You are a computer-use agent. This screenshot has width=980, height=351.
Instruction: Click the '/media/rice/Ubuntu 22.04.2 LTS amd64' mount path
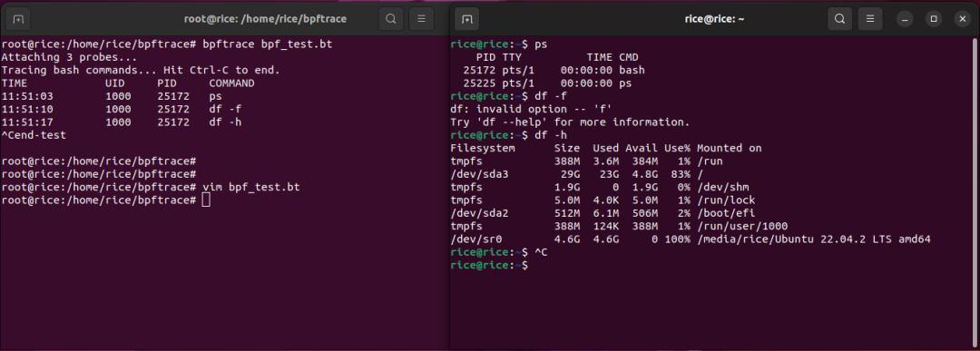[x=814, y=239]
